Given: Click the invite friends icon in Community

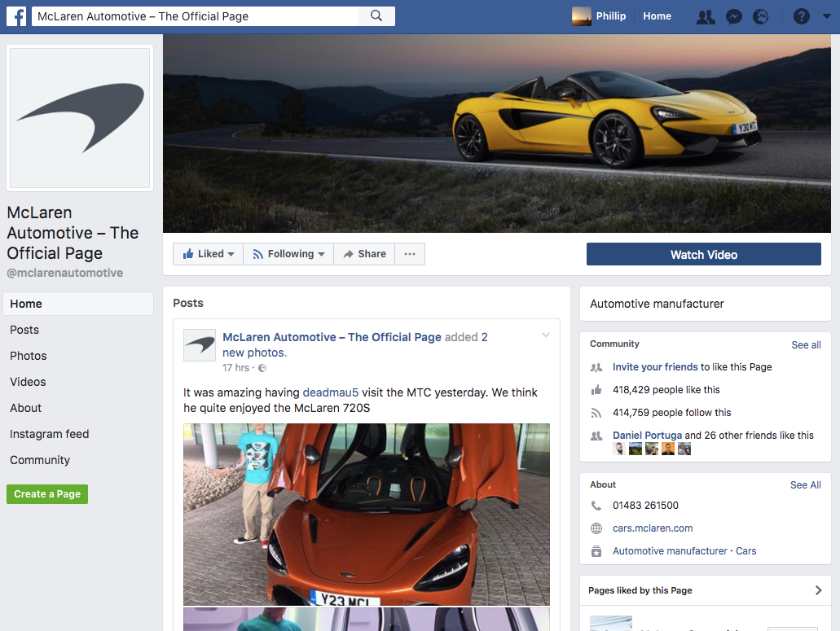Looking at the screenshot, I should [596, 368].
